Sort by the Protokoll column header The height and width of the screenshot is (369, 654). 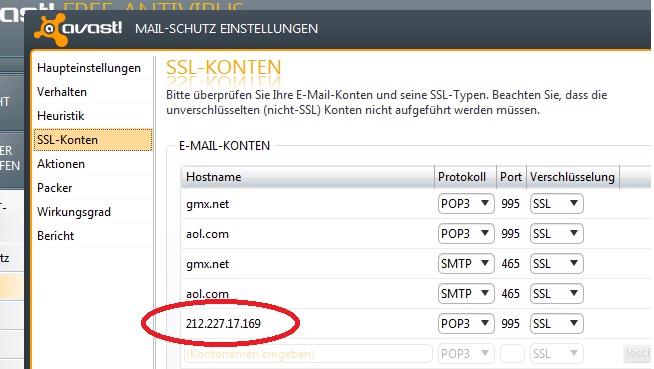465,177
